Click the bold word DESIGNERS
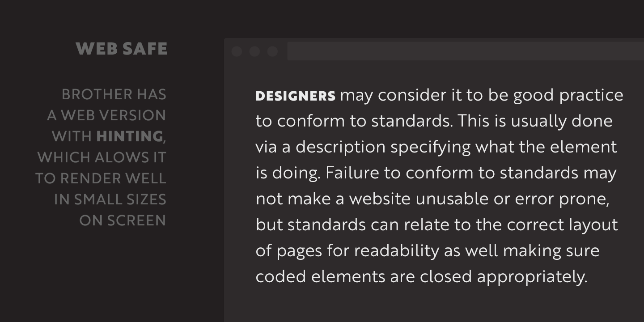Viewport: 644px width, 322px height. pos(295,96)
